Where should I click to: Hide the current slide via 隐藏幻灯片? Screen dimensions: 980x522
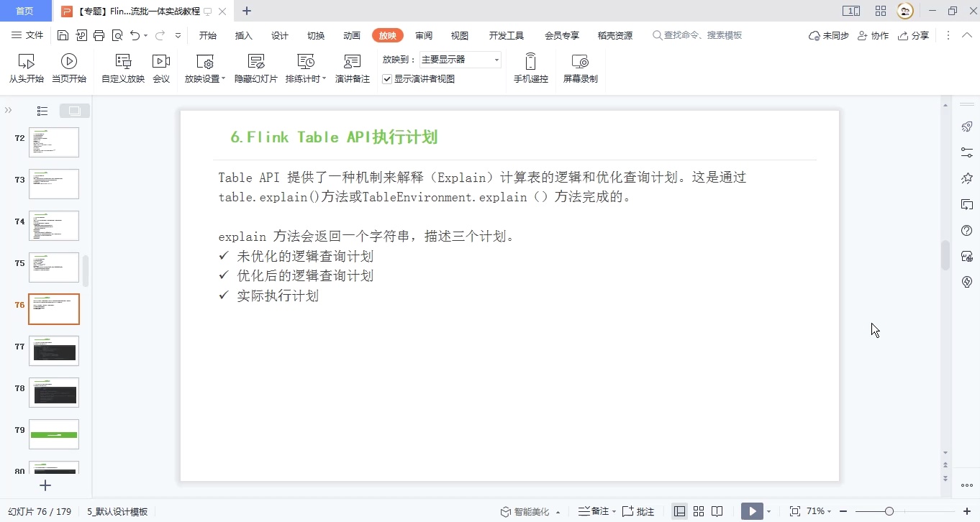click(x=255, y=68)
